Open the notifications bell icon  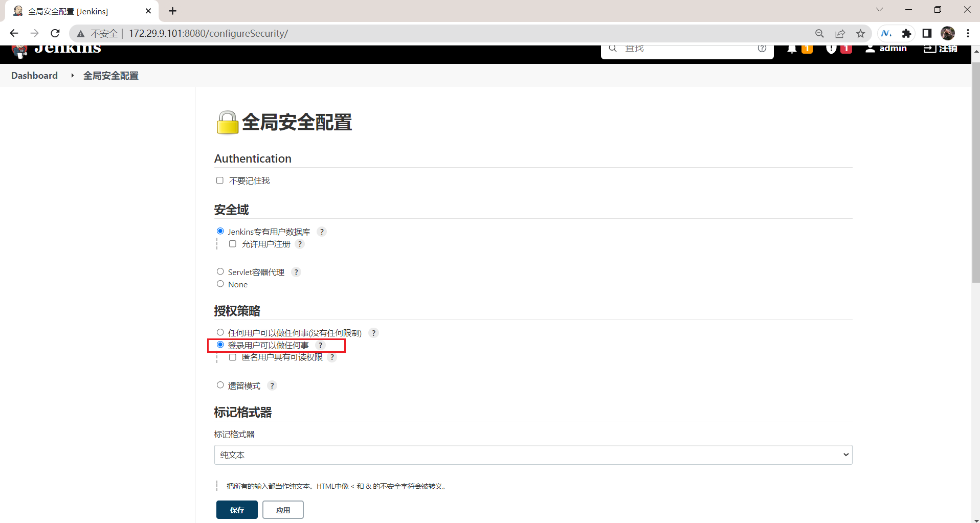792,49
